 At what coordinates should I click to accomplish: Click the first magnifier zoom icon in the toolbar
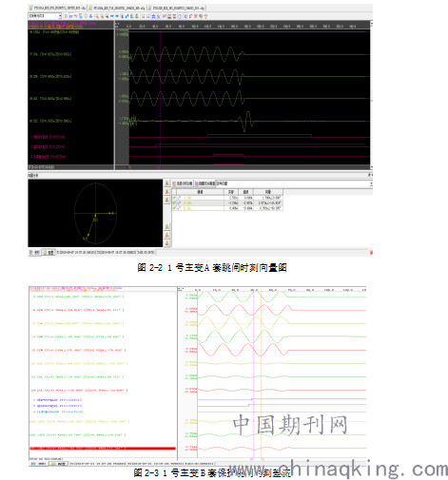tap(97, 16)
